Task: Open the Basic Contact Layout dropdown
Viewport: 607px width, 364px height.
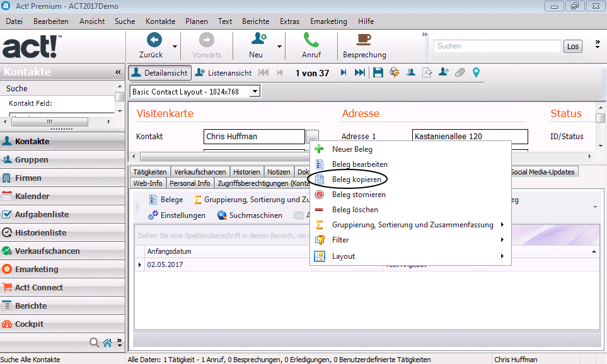Action: pos(255,92)
